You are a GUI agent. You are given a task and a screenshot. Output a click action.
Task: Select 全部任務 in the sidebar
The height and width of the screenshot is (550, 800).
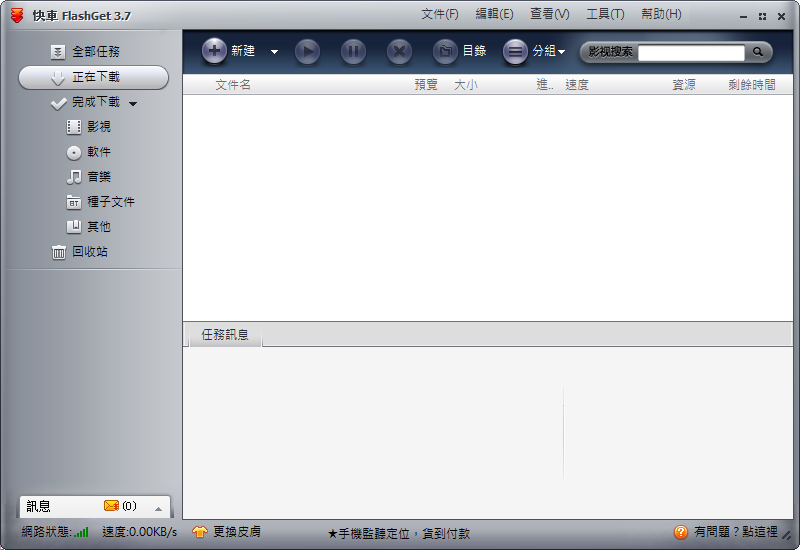[95, 52]
